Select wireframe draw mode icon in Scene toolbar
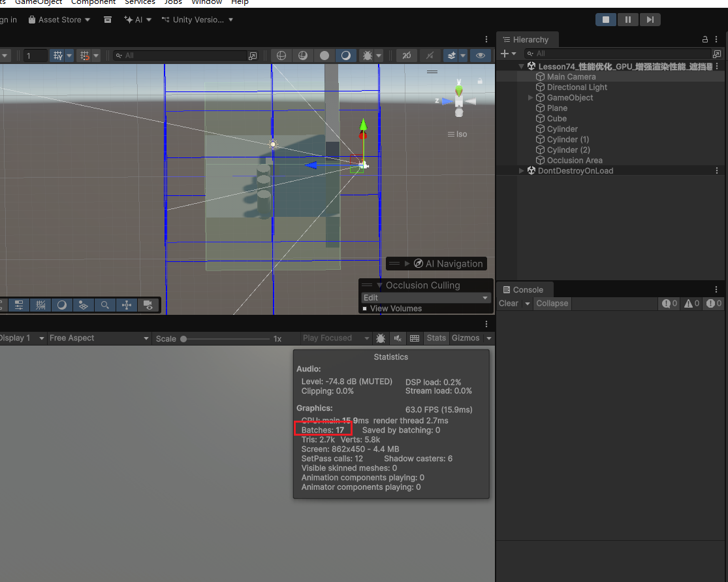 (281, 56)
